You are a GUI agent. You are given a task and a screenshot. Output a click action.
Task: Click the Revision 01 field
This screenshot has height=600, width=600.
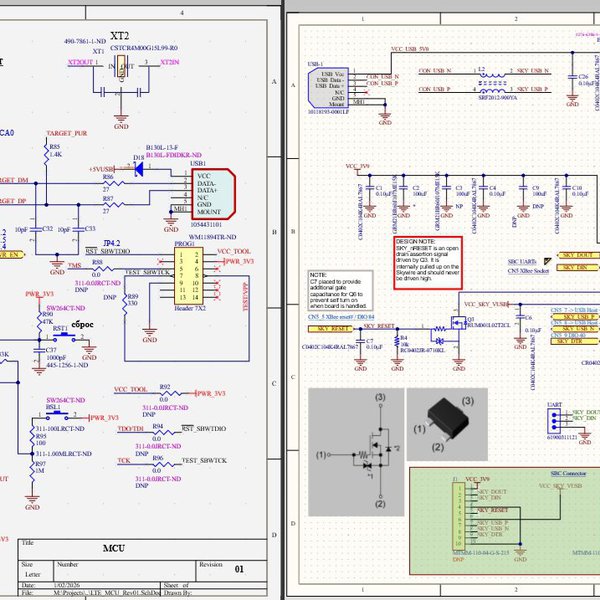[232, 569]
